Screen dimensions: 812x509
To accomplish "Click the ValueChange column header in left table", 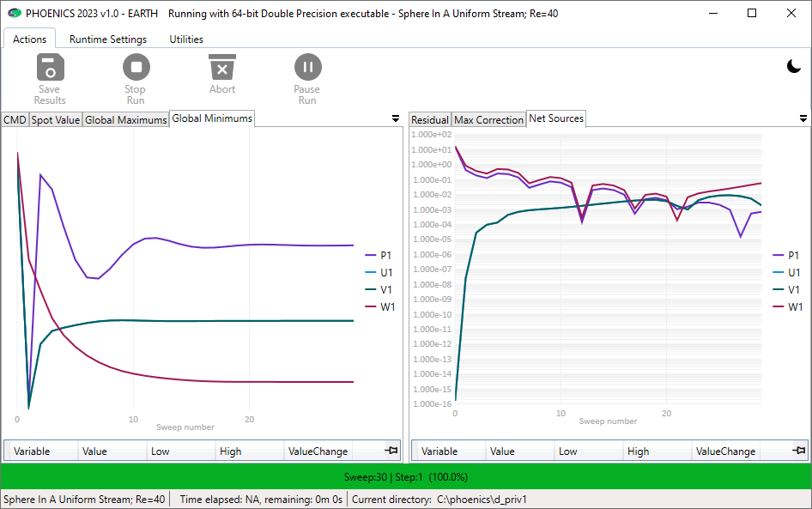I will pos(318,451).
